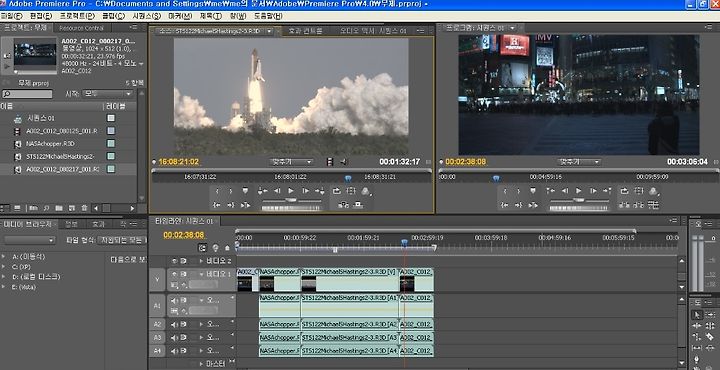Click the Project panel search field
Image resolution: width=720 pixels, height=370 pixels.
click(28, 94)
